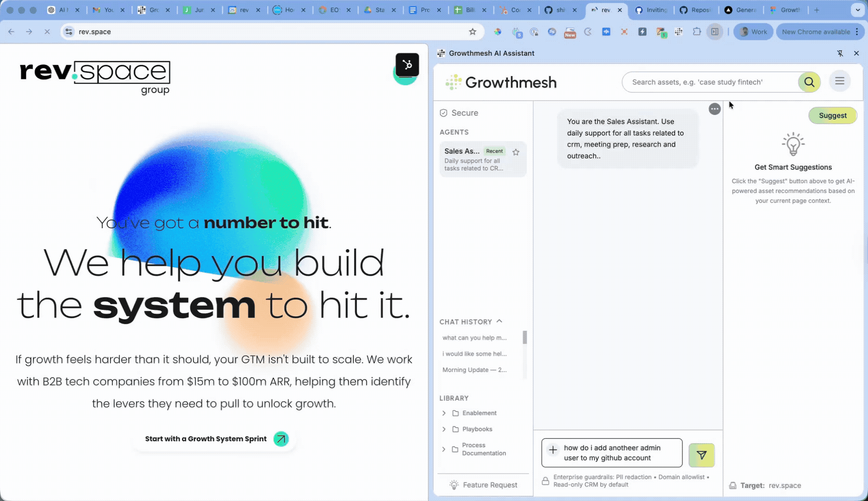Switch to the Inviting GitHub tab
Screen dimensions: 868x501
point(652,10)
